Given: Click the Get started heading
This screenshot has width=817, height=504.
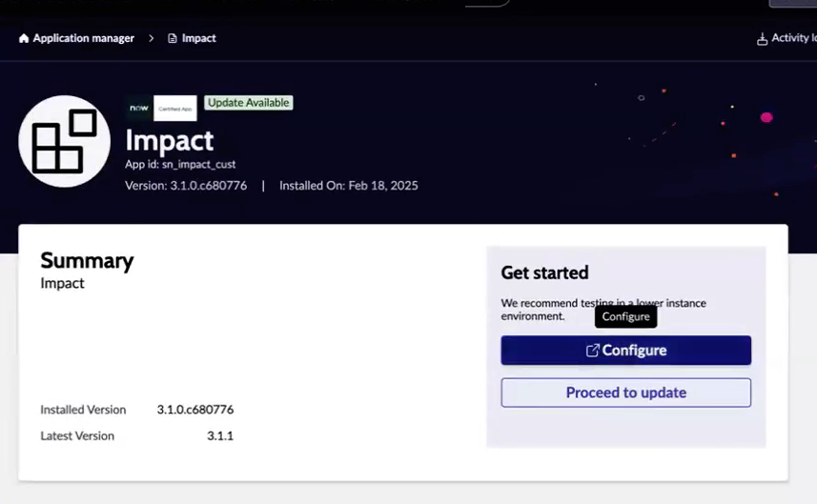Looking at the screenshot, I should click(544, 272).
